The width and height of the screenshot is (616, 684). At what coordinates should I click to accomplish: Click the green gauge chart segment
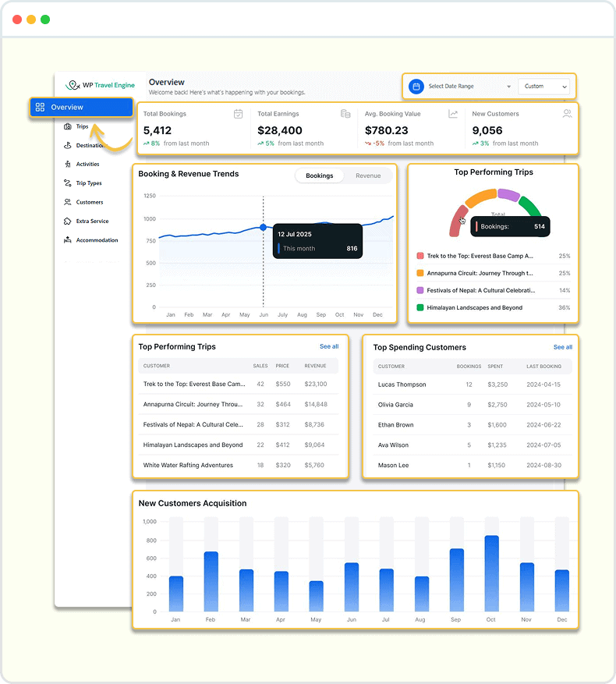[529, 207]
